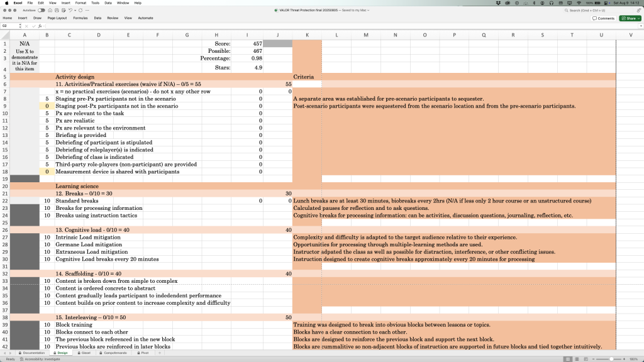The height and width of the screenshot is (362, 644).
Task: Click the cancel entry X icon in formula bar
Action: (x=26, y=26)
